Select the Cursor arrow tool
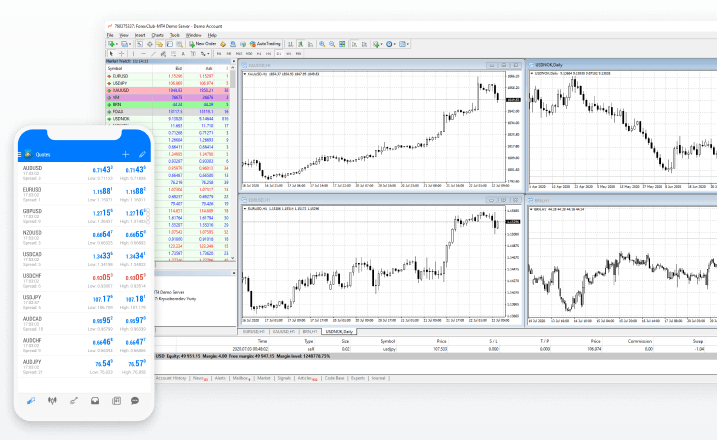Image resolution: width=717 pixels, height=440 pixels. 111,54
